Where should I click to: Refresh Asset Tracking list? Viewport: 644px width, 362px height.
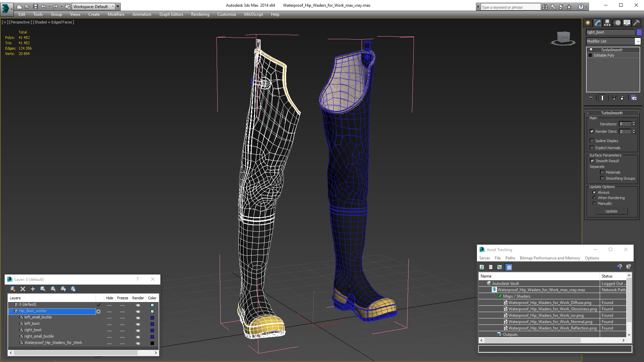(482, 267)
